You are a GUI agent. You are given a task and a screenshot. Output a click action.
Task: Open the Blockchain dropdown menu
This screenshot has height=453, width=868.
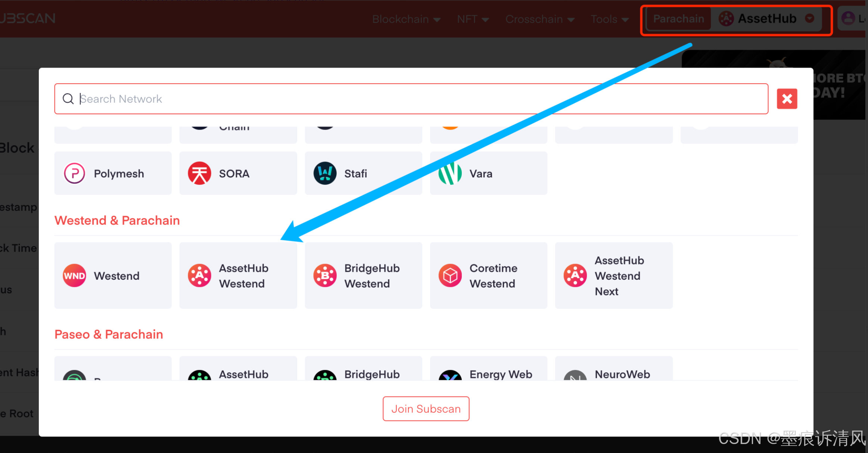click(406, 19)
